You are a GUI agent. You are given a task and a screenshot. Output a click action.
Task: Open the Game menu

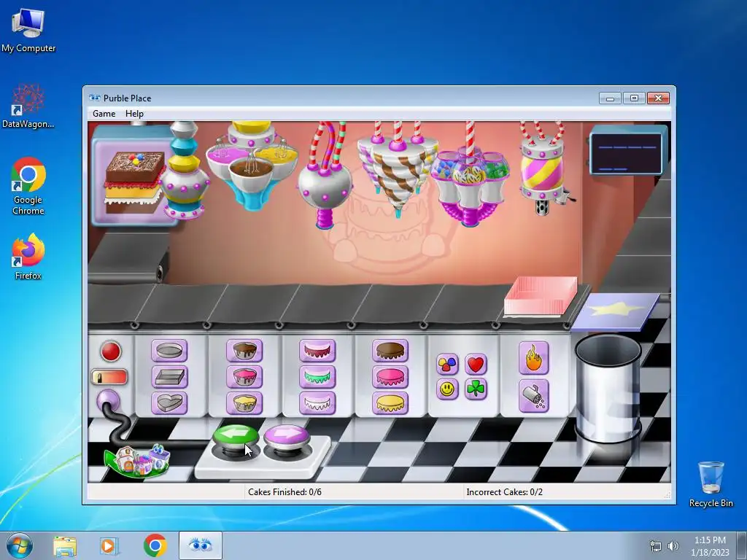[x=104, y=113]
